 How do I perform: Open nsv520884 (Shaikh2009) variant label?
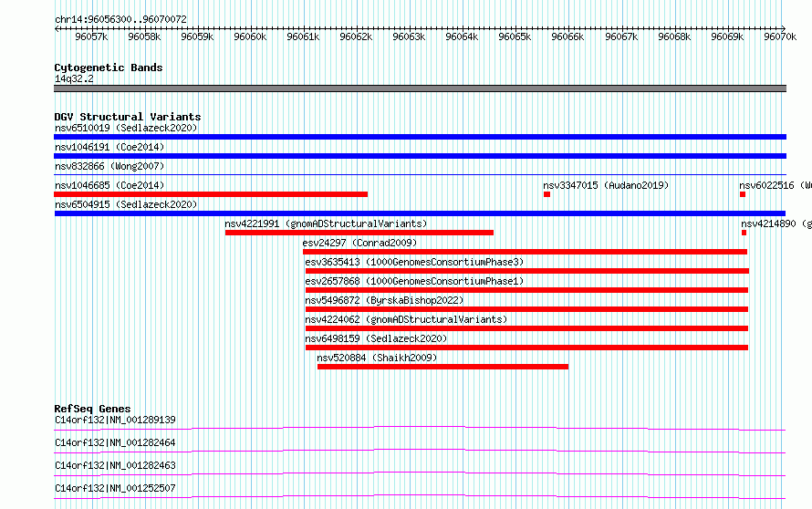pos(377,358)
